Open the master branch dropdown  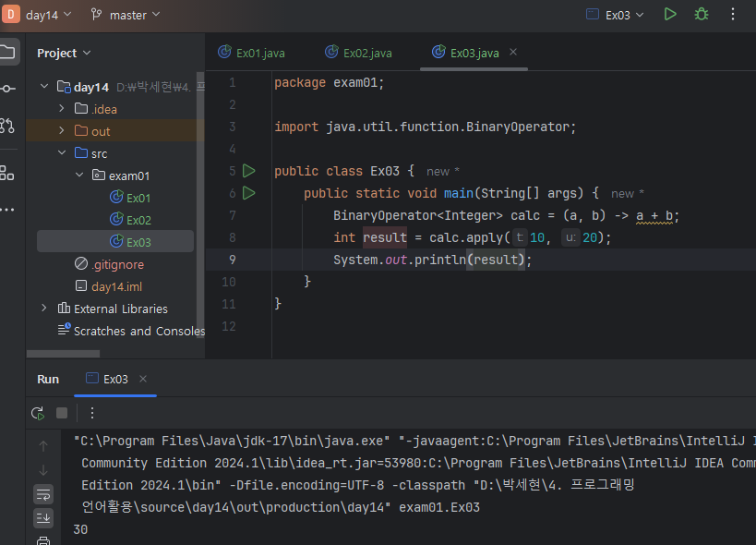[126, 15]
